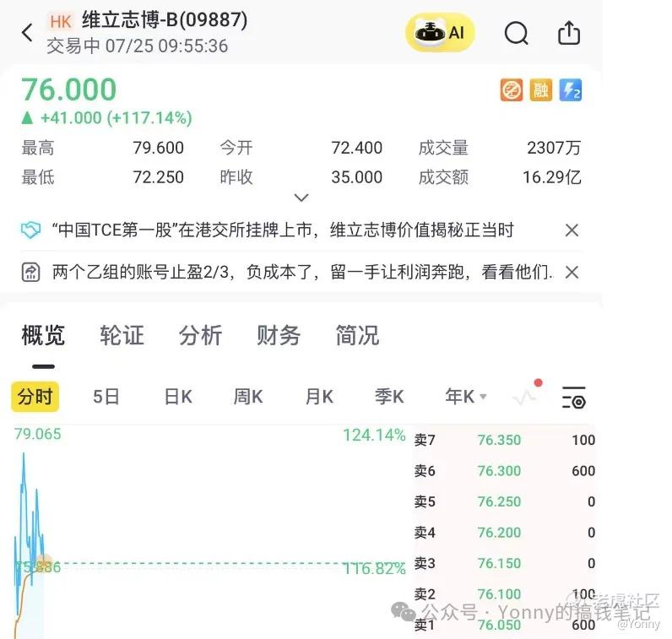Select the 卖3 order row 76.150

pos(505,563)
